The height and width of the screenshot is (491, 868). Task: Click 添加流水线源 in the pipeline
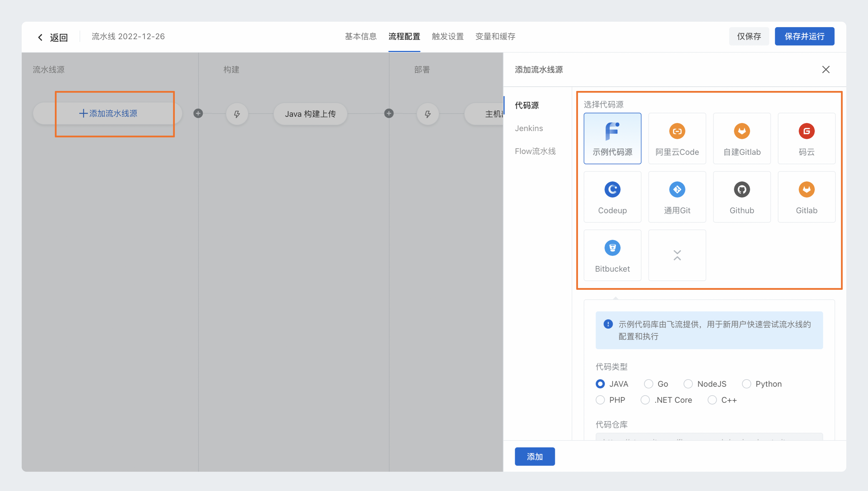[108, 113]
